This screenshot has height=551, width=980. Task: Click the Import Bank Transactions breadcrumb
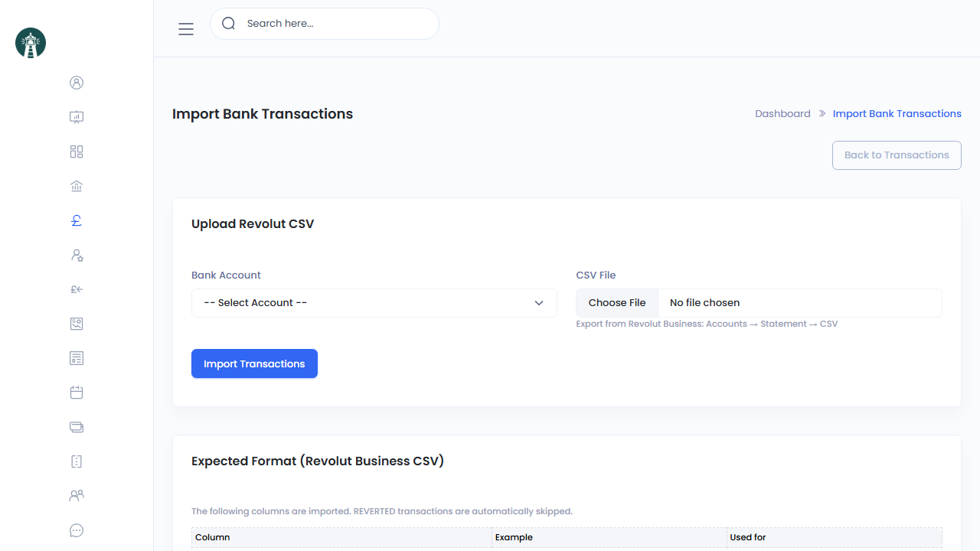[897, 114]
